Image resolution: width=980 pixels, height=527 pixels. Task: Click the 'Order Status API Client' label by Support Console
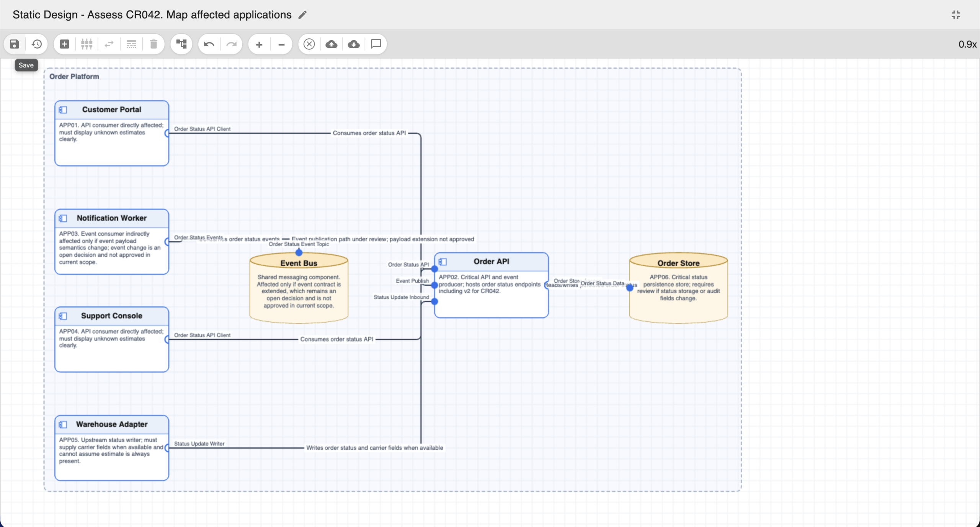[202, 335]
